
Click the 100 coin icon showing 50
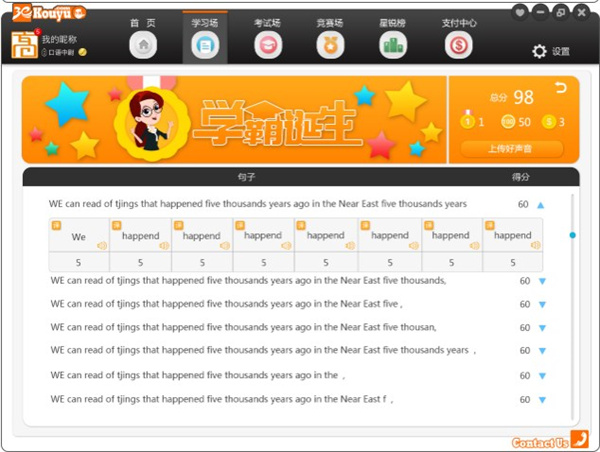click(x=508, y=122)
